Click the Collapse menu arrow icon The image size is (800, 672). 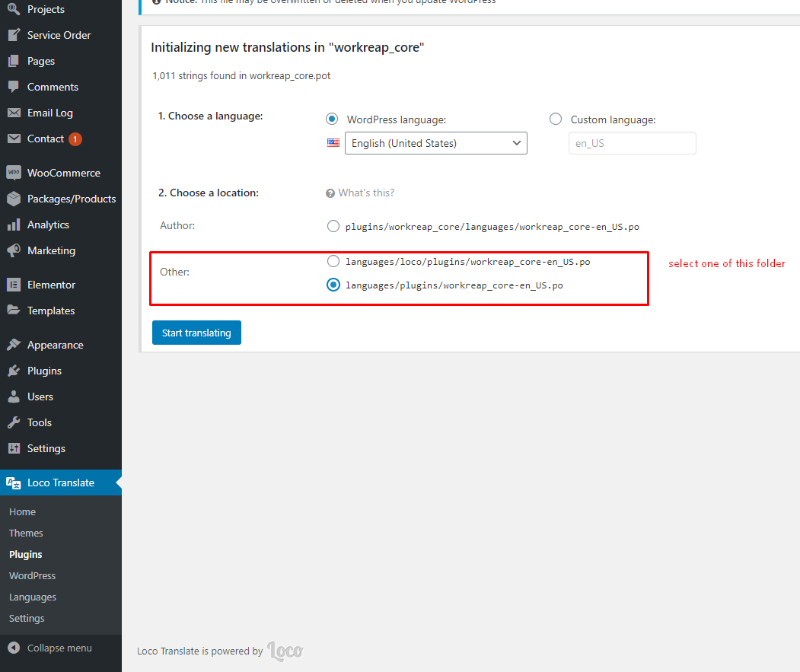[14, 648]
